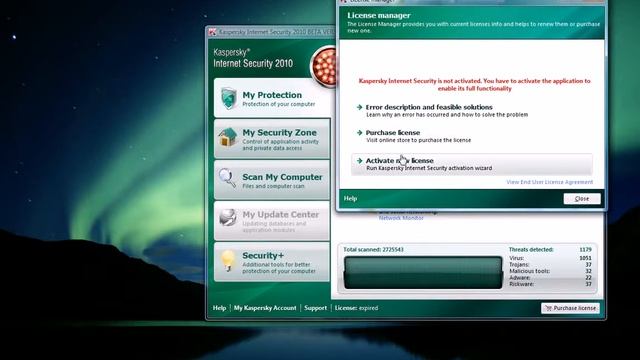Viewport: 640px width, 360px height.
Task: Open My Kaspersky Account link
Action: point(265,308)
